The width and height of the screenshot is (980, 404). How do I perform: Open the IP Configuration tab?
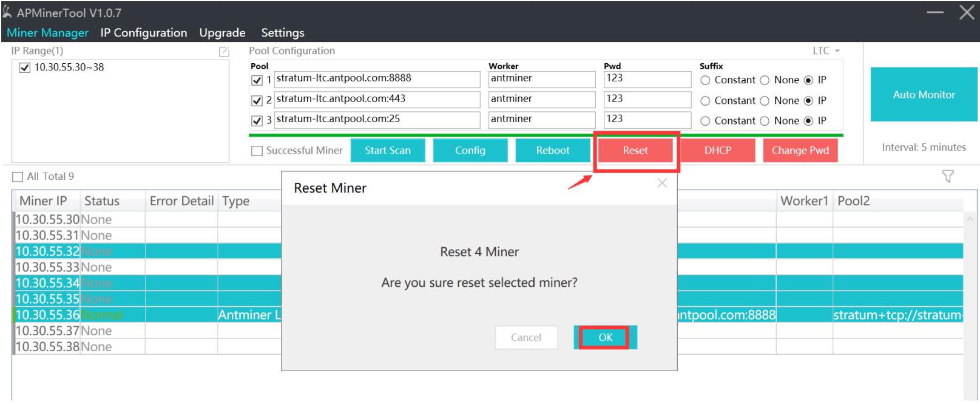tap(144, 33)
